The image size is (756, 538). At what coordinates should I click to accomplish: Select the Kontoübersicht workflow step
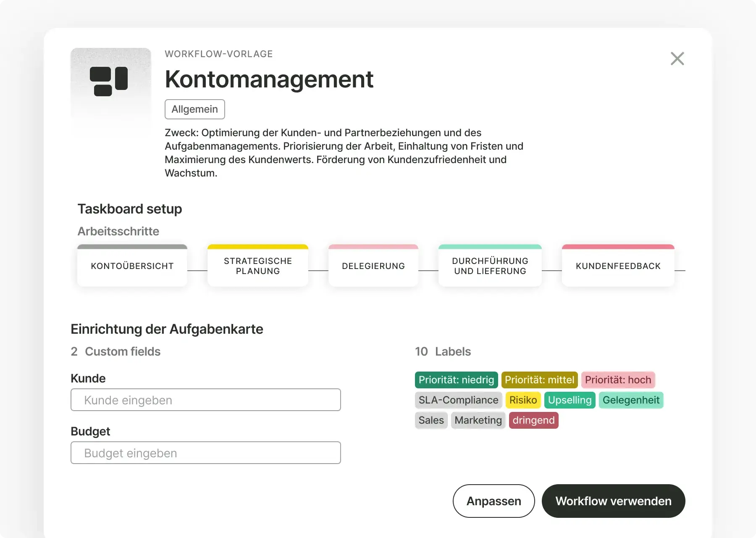point(132,266)
